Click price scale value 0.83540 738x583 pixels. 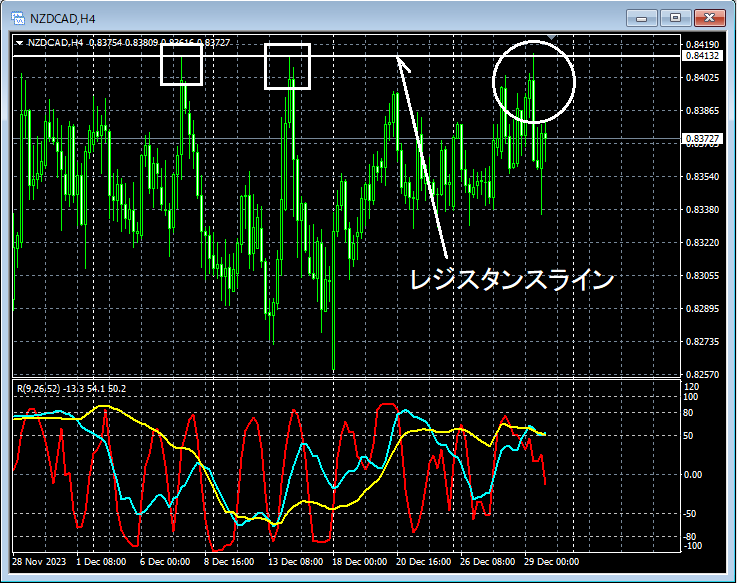(703, 177)
